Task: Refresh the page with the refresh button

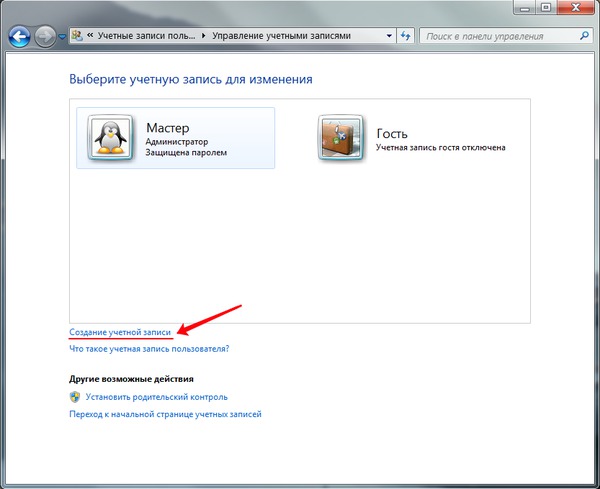Action: click(406, 36)
